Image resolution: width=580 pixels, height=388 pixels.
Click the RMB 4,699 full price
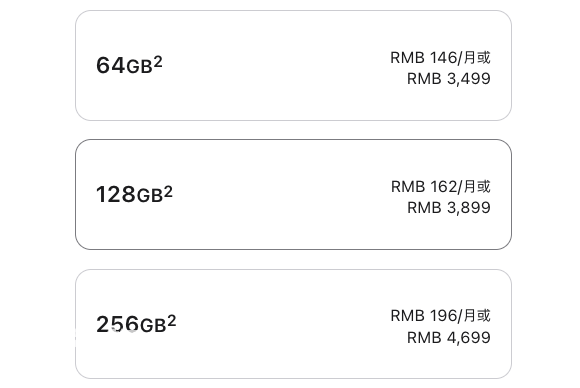click(449, 338)
